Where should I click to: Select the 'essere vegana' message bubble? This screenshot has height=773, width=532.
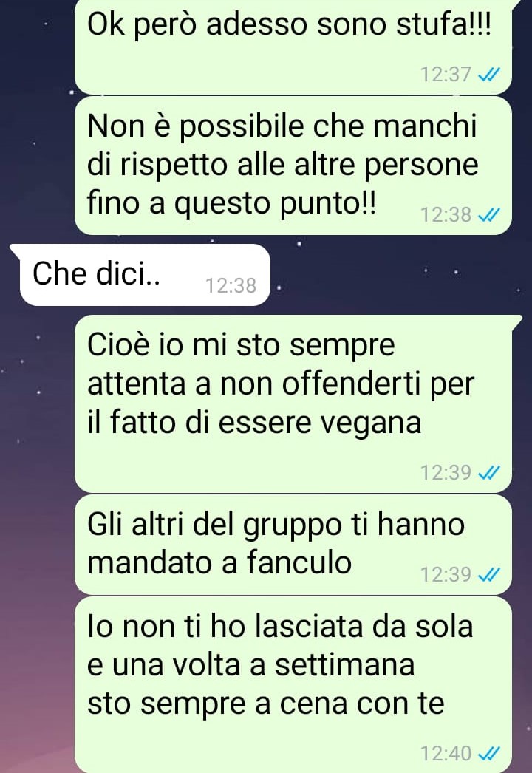tap(293, 403)
